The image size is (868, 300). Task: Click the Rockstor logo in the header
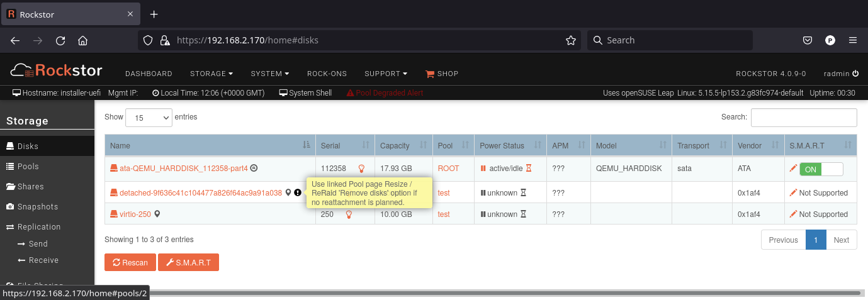click(x=57, y=70)
